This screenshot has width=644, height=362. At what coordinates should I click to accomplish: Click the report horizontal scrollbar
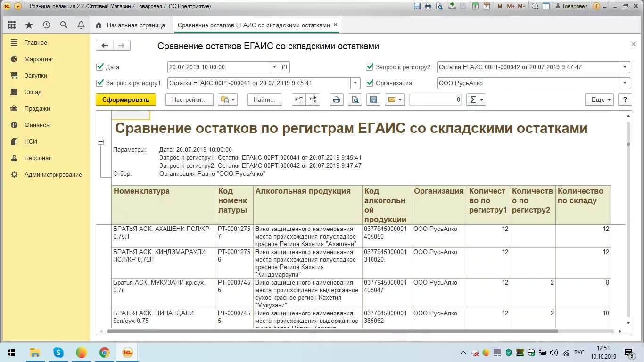333,331
